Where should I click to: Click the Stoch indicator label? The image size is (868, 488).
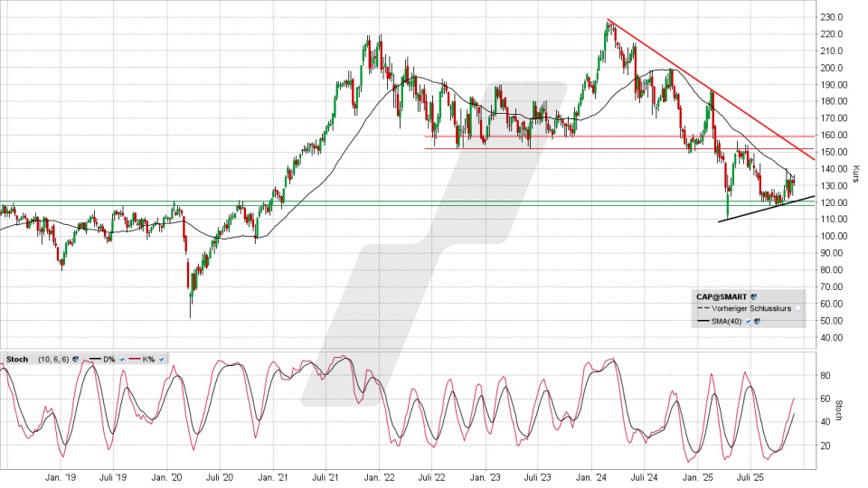17,360
